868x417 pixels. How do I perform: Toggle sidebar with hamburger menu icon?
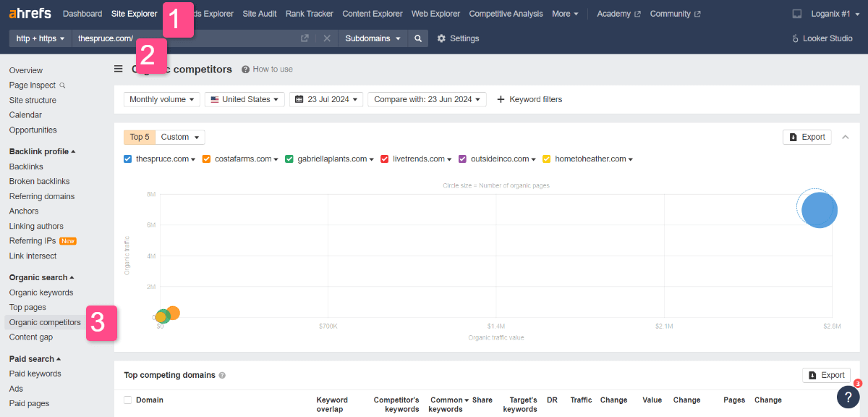coord(119,69)
